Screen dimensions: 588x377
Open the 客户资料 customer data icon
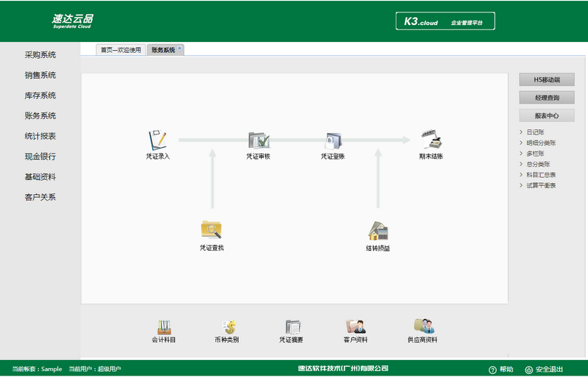click(355, 327)
